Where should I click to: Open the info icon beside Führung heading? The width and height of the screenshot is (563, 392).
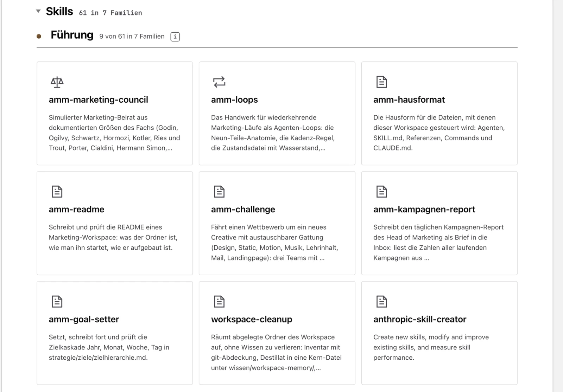pos(175,37)
